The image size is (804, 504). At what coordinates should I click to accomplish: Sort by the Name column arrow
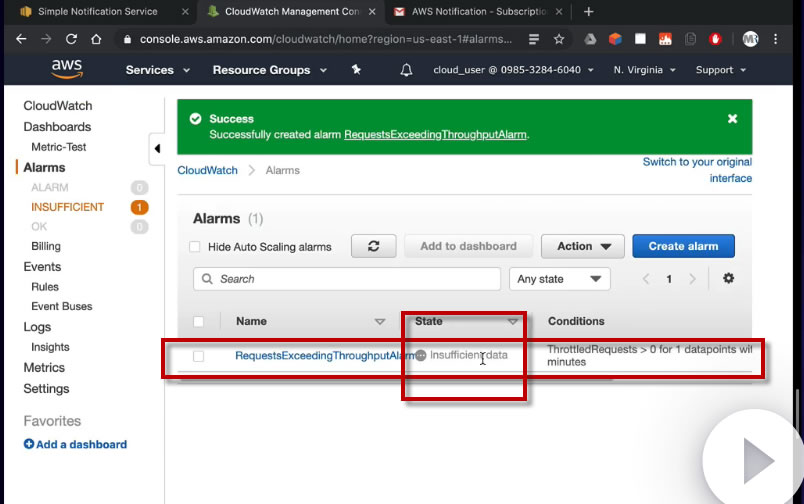tap(379, 321)
